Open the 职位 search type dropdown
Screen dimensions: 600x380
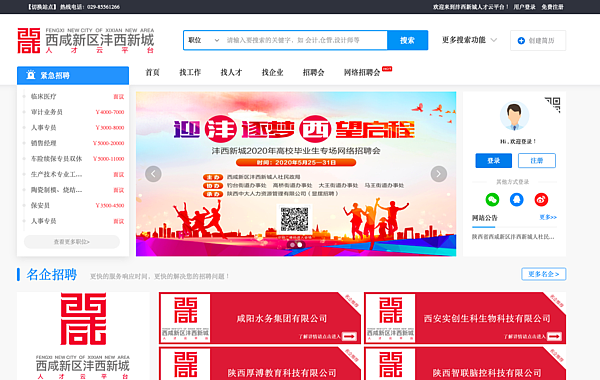[x=204, y=40]
